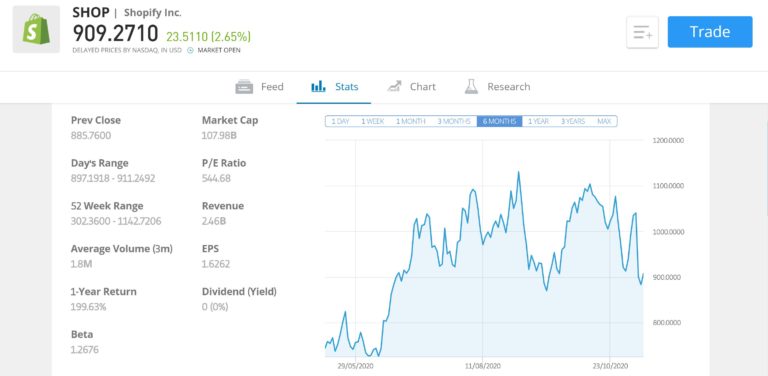Click the Shopify Inc. company name
Image resolution: width=768 pixels, height=376 pixels.
pos(152,13)
